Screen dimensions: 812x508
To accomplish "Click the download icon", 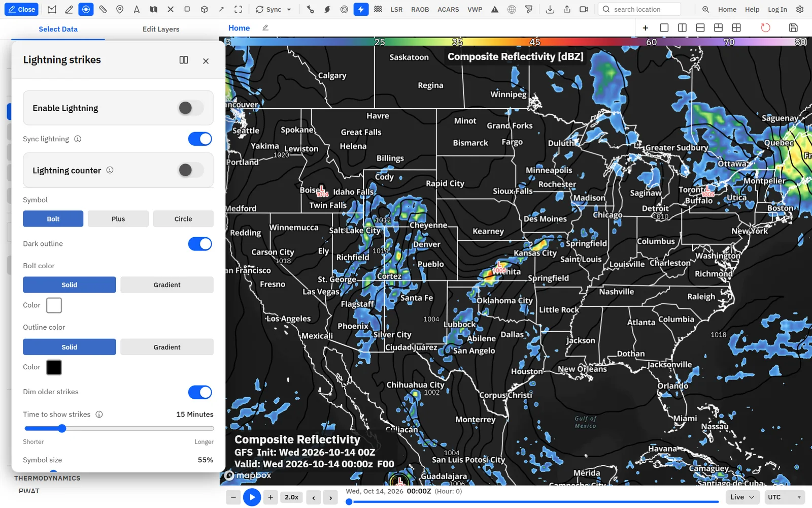I will [x=550, y=9].
